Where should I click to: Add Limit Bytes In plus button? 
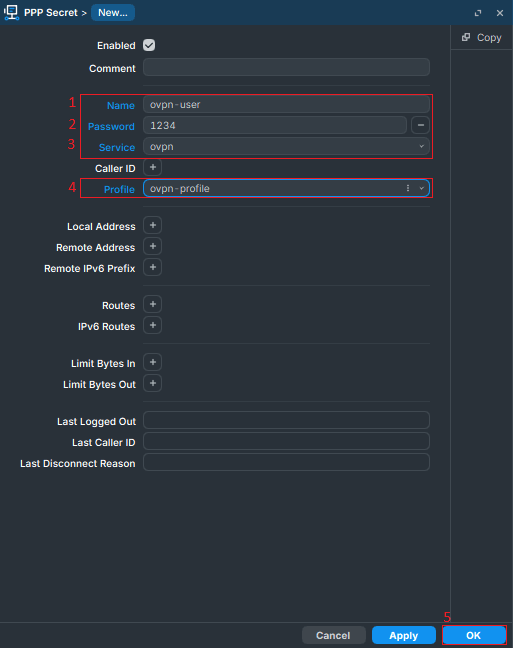[x=153, y=362]
